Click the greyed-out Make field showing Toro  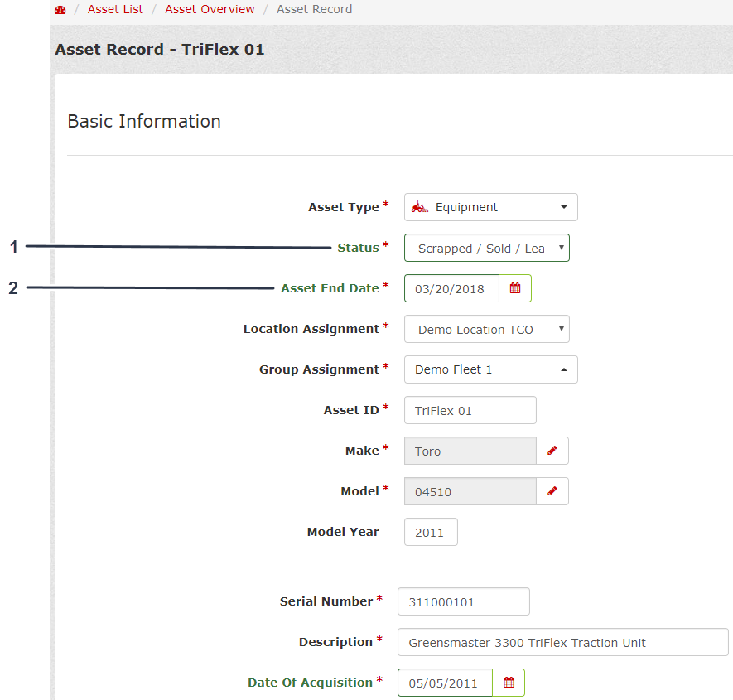pyautogui.click(x=470, y=451)
